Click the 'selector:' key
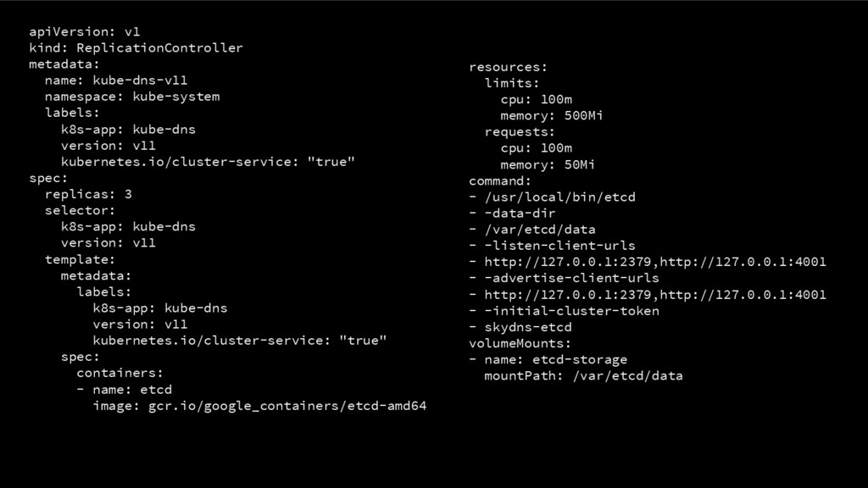This screenshot has width=868, height=488. [80, 211]
